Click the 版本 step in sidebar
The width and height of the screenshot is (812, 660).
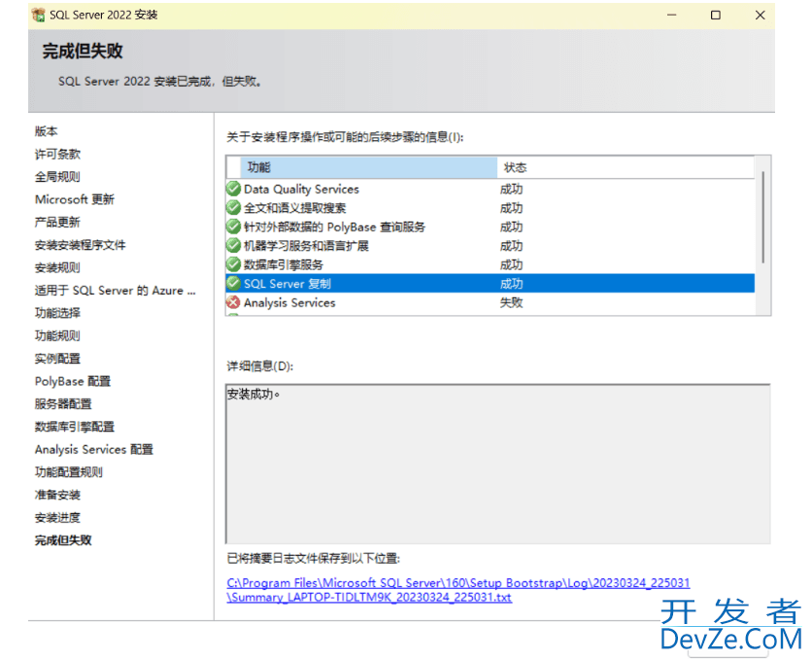point(46,131)
